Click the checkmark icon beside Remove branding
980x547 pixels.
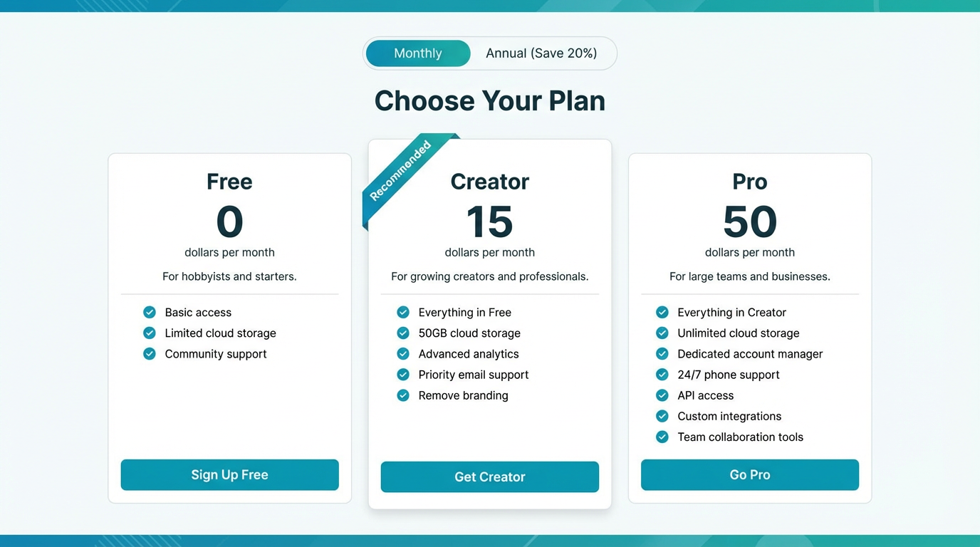(403, 395)
